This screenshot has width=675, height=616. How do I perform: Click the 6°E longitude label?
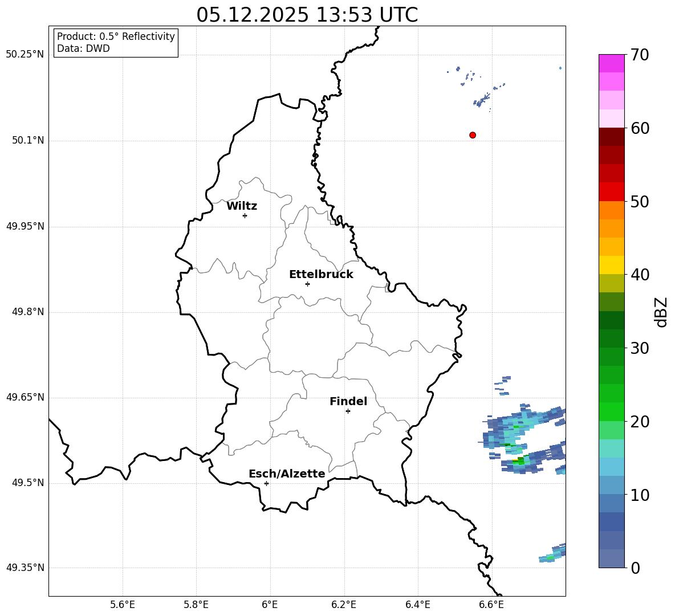(x=270, y=605)
